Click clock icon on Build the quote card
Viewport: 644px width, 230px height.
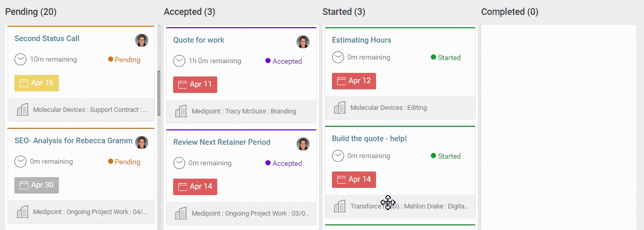point(338,156)
